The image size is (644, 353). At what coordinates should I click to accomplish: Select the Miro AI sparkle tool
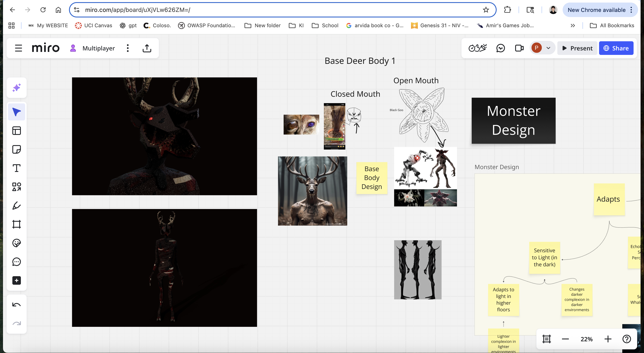point(16,88)
